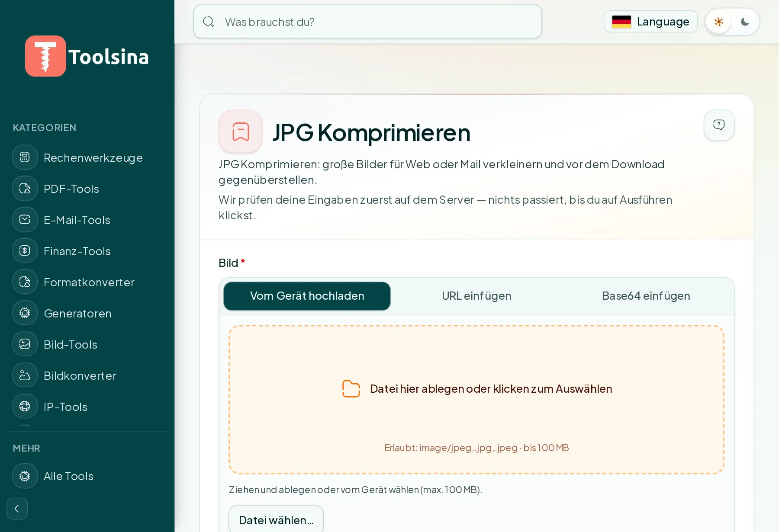
Task: Click the JPG Komprimieren heading
Action: pos(371,132)
